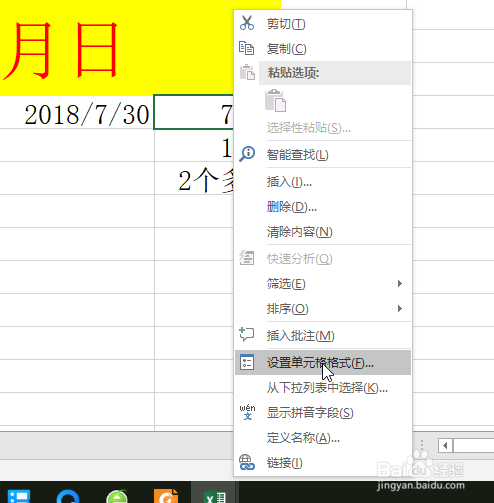Screen dimensions: 494x503
Task: Click the Insert Comment bubble icon
Action: [247, 334]
